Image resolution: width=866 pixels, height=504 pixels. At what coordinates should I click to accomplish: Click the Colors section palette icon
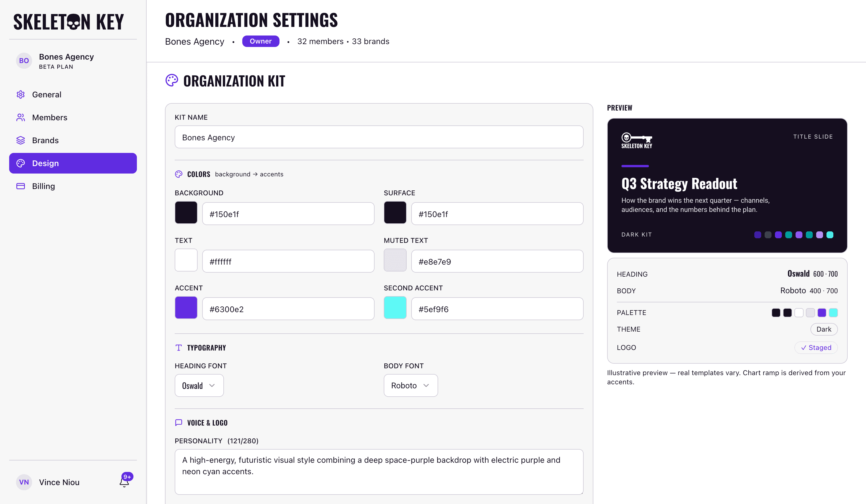179,174
